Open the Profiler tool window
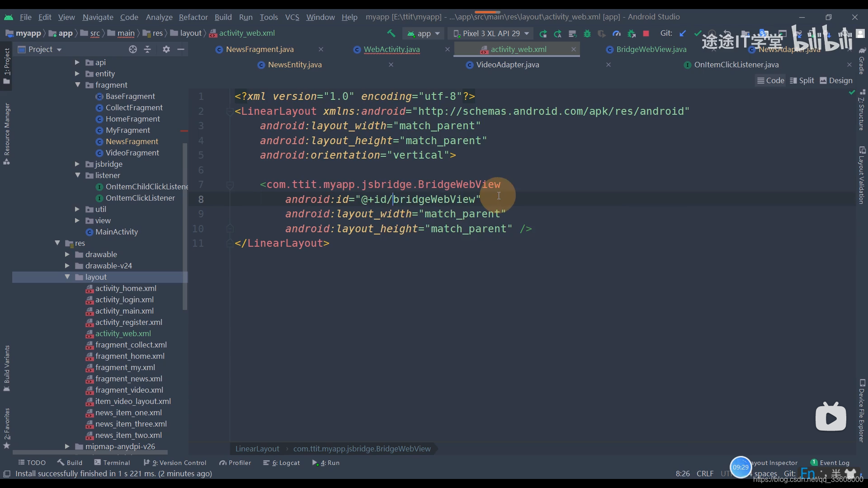Viewport: 868px width, 488px height. click(235, 463)
